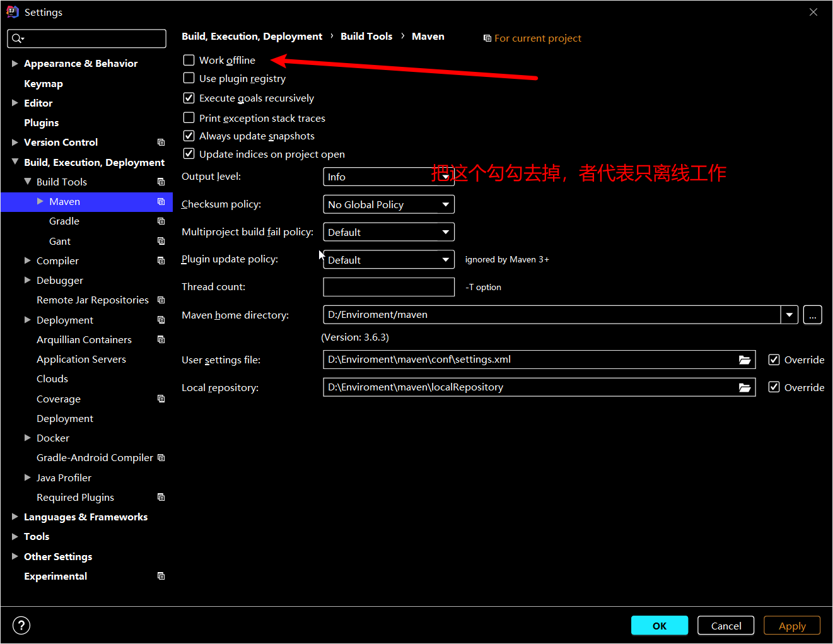
Task: Click project-level icon next to Required Plugins
Action: point(161,497)
